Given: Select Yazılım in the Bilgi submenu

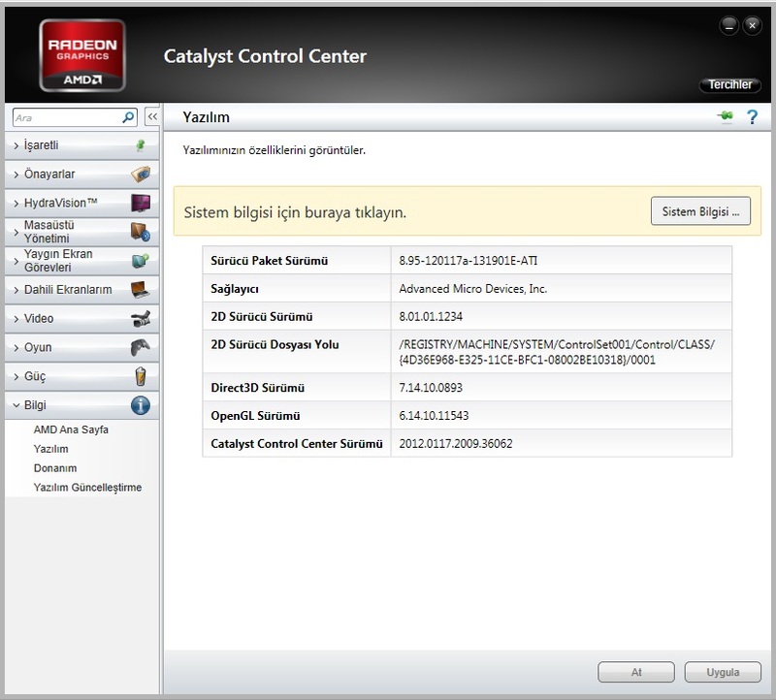Looking at the screenshot, I should coord(51,449).
